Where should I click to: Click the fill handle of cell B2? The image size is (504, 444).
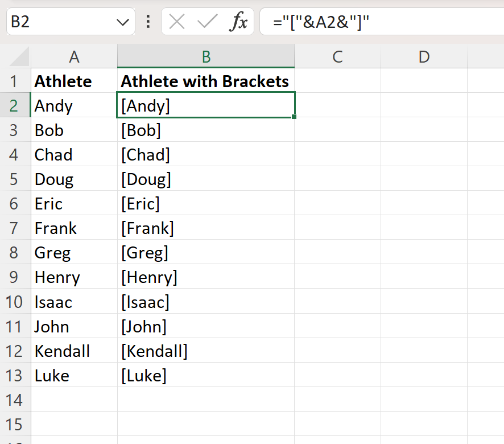tap(294, 117)
